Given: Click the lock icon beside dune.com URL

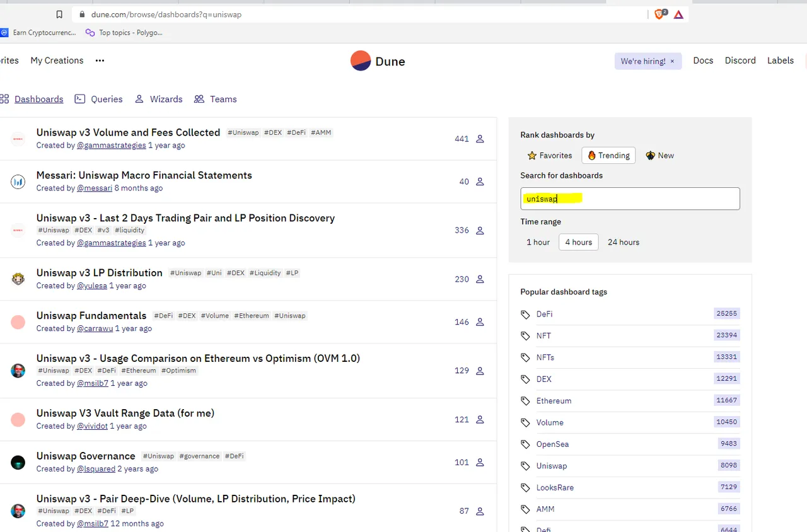Looking at the screenshot, I should (x=81, y=14).
